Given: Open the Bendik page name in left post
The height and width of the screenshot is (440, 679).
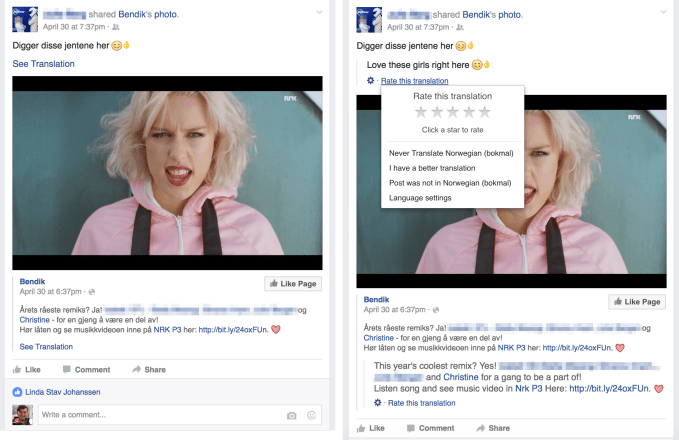Looking at the screenshot, I should coord(32,281).
